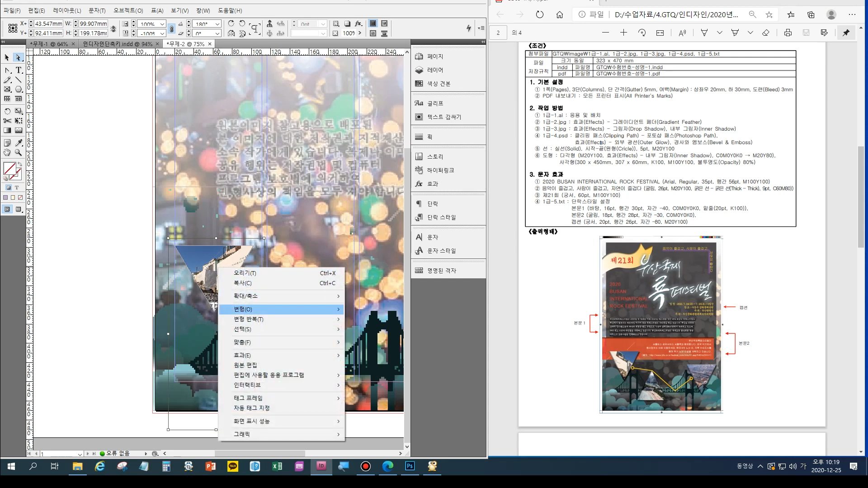Click the Rotate 90° clockwise icon
868x488 pixels.
pos(231,23)
